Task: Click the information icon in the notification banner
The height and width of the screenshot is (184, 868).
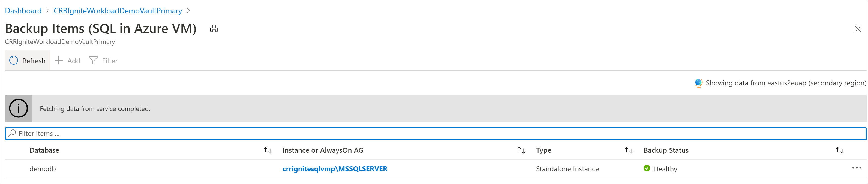Action: point(19,108)
